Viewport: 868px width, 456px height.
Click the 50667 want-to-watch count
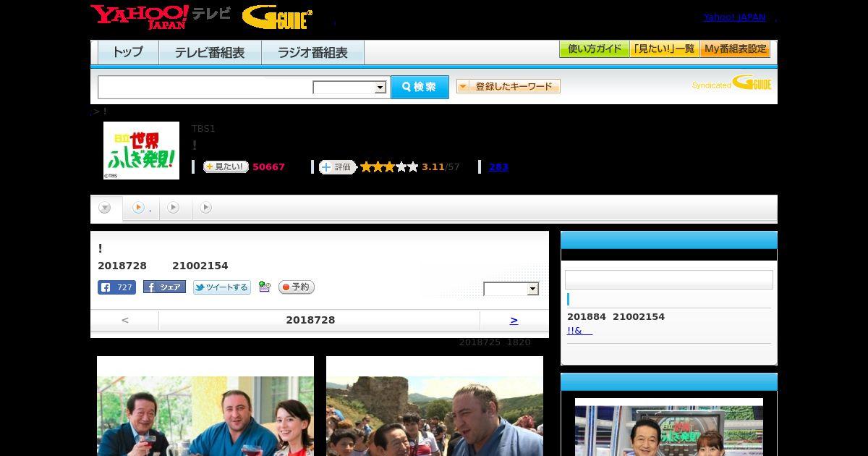click(268, 166)
